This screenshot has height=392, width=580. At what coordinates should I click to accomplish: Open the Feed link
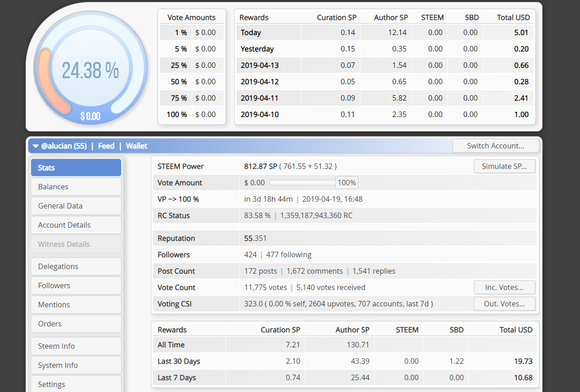pyautogui.click(x=106, y=146)
